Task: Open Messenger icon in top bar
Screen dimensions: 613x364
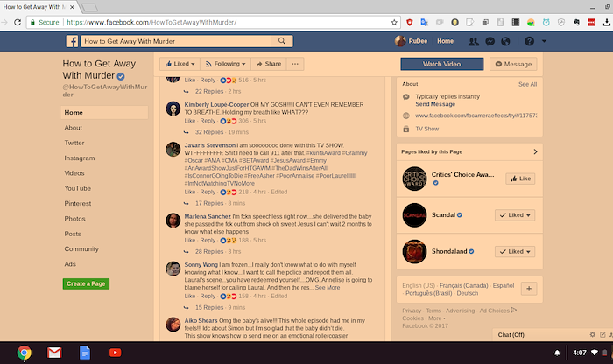Action: point(490,41)
